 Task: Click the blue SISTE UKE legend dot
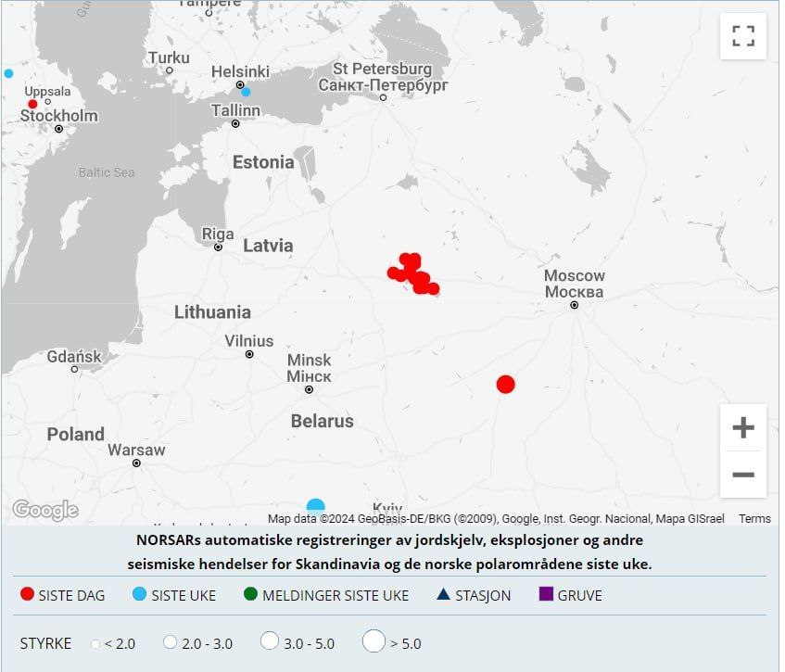(x=140, y=595)
